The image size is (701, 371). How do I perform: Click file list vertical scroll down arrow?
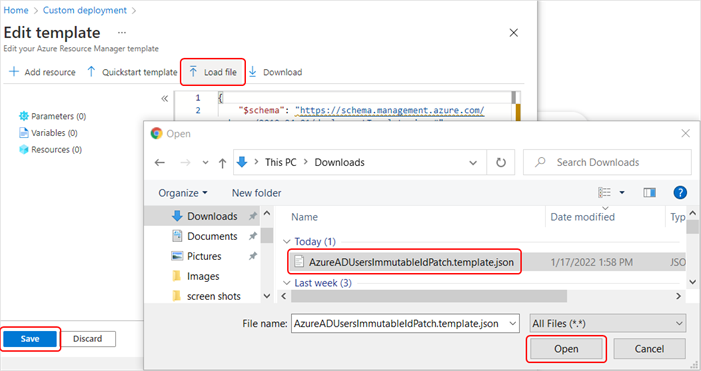pos(693,282)
